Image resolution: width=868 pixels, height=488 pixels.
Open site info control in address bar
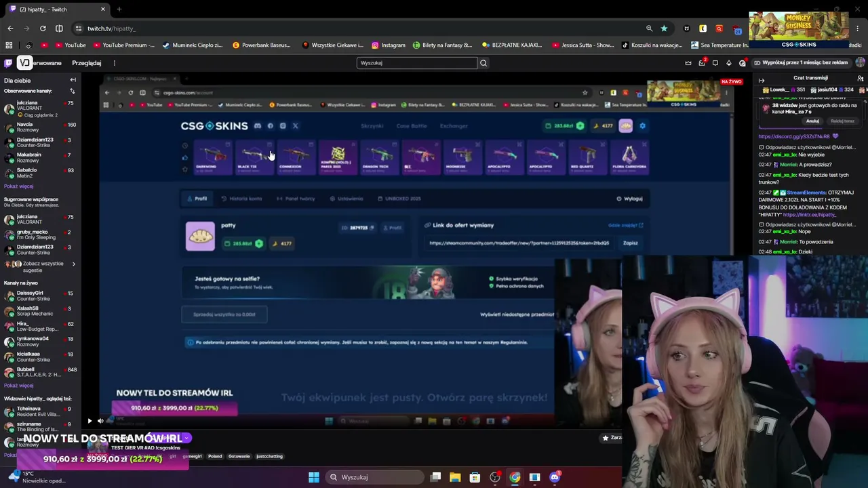click(79, 28)
